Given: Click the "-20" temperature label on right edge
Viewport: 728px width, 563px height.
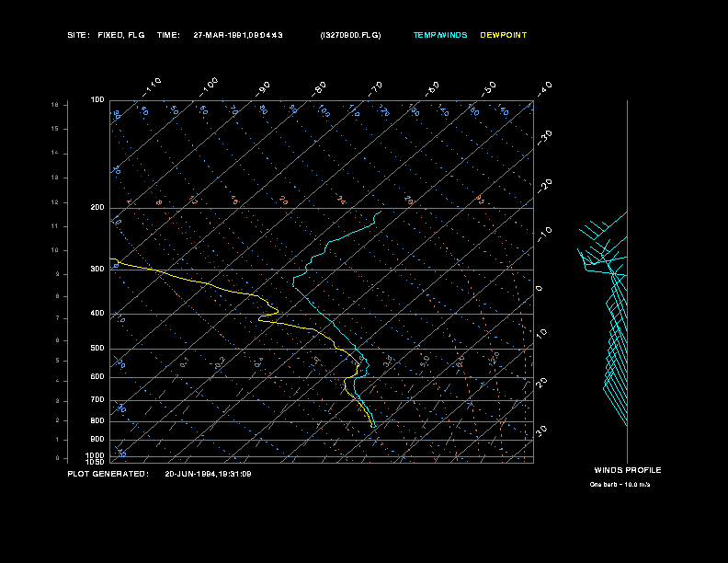Looking at the screenshot, I should pyautogui.click(x=545, y=186).
